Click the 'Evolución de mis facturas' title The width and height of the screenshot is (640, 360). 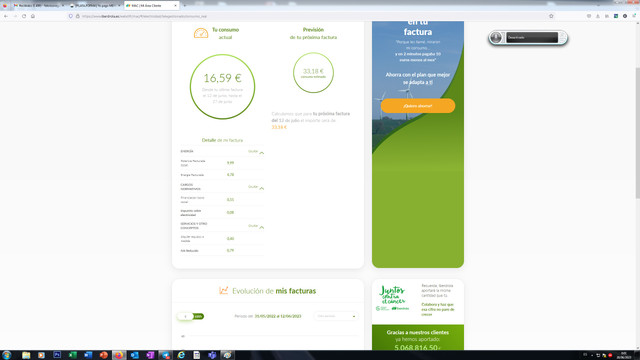(x=274, y=291)
